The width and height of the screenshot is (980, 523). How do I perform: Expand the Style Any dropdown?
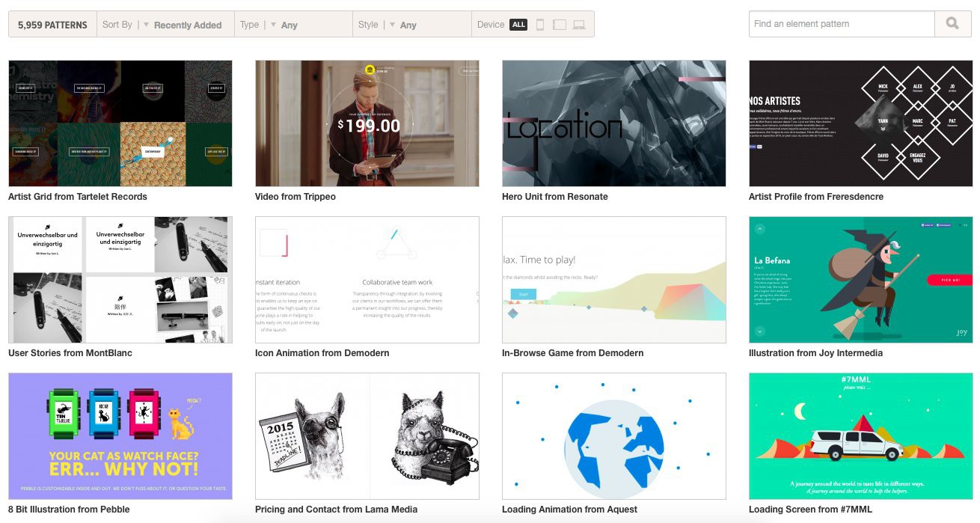(x=411, y=25)
